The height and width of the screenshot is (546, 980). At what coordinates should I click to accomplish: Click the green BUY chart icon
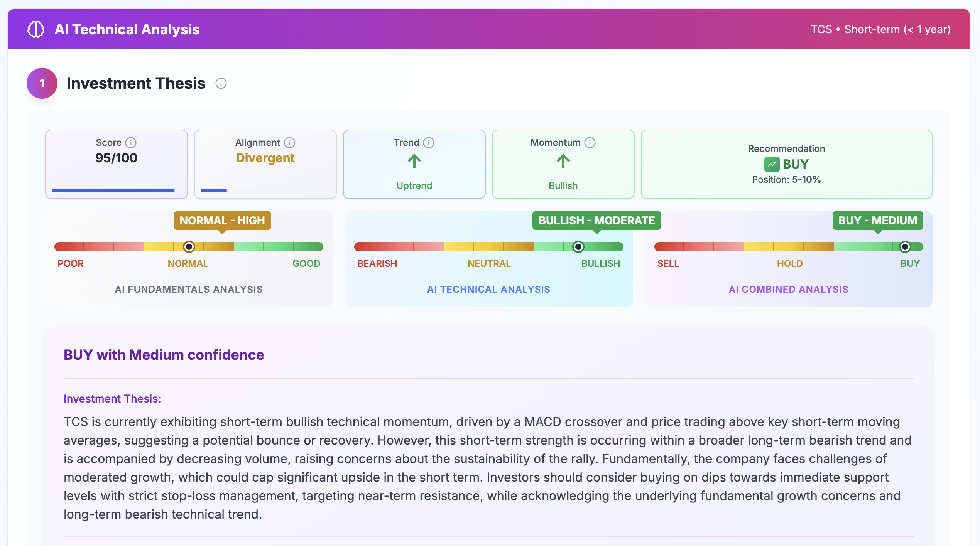coord(772,164)
